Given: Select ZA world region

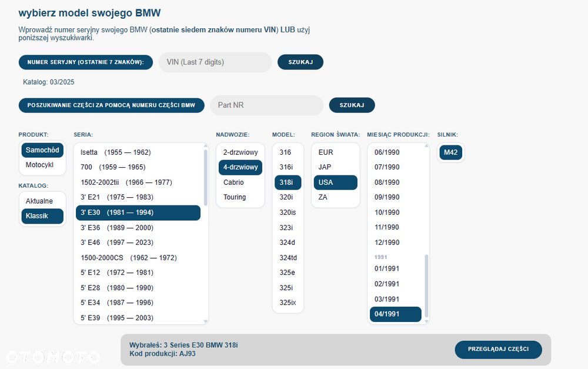Looking at the screenshot, I should (x=335, y=197).
